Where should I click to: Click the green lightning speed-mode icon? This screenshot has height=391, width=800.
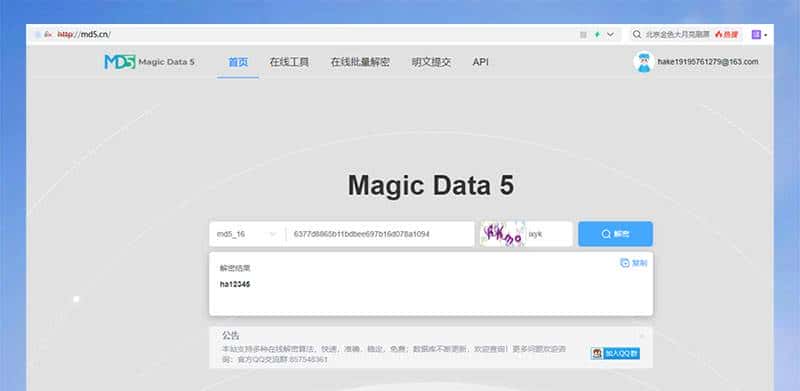[597, 35]
